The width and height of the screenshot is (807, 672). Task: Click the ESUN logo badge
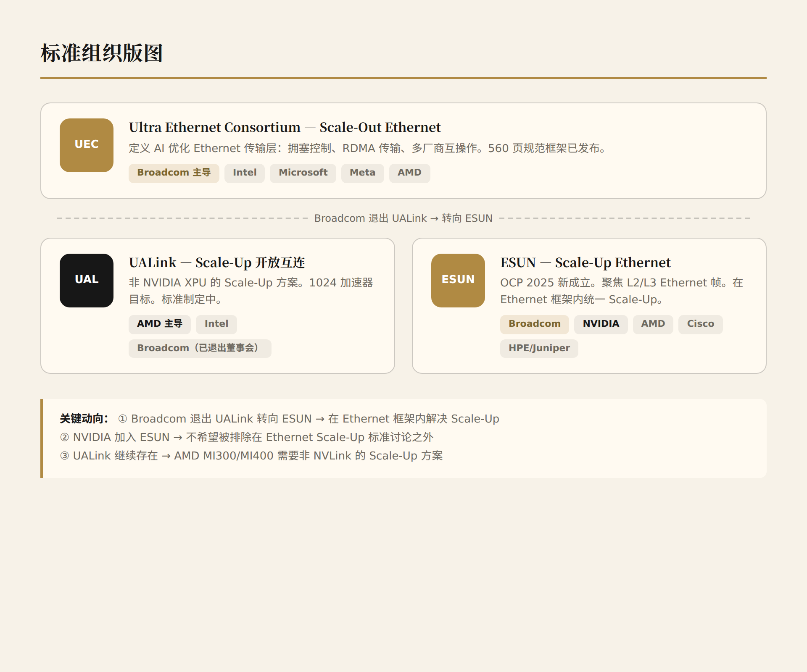[458, 281]
